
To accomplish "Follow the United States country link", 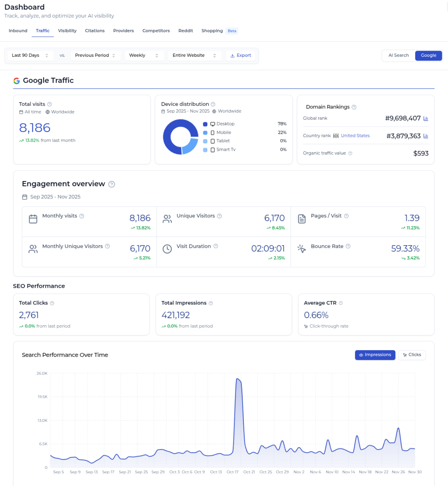I will coord(355,135).
